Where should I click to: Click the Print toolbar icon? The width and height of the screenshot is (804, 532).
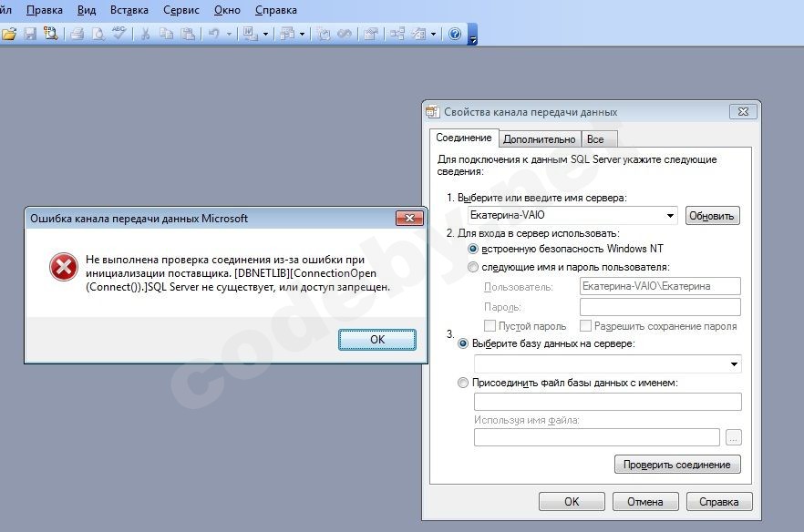pyautogui.click(x=77, y=34)
